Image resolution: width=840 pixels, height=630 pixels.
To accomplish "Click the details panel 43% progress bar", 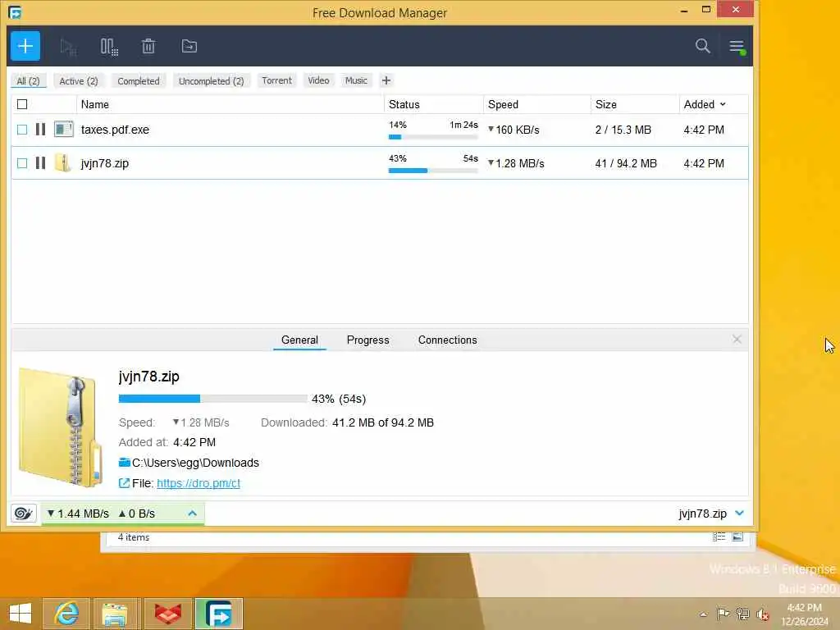I will 212,399.
